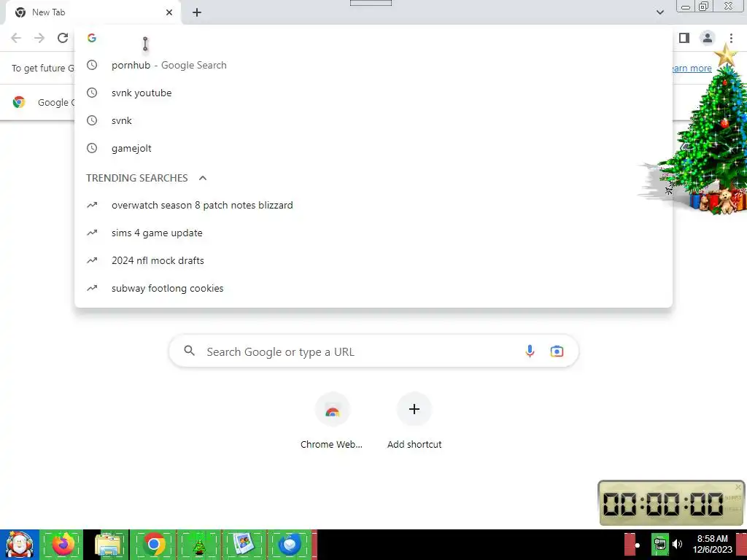Viewport: 747px width, 560px height.
Task: Open the photo viewer taskbar icon
Action: point(244,545)
